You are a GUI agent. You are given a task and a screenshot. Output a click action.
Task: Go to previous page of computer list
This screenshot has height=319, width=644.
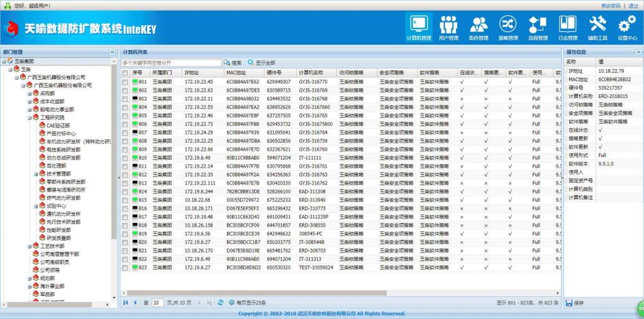(135, 303)
